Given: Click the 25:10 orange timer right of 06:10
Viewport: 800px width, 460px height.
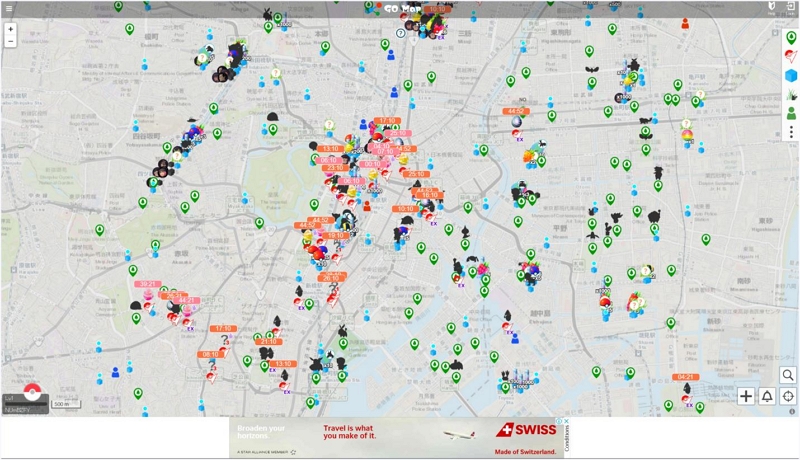Looking at the screenshot, I should pyautogui.click(x=416, y=174).
